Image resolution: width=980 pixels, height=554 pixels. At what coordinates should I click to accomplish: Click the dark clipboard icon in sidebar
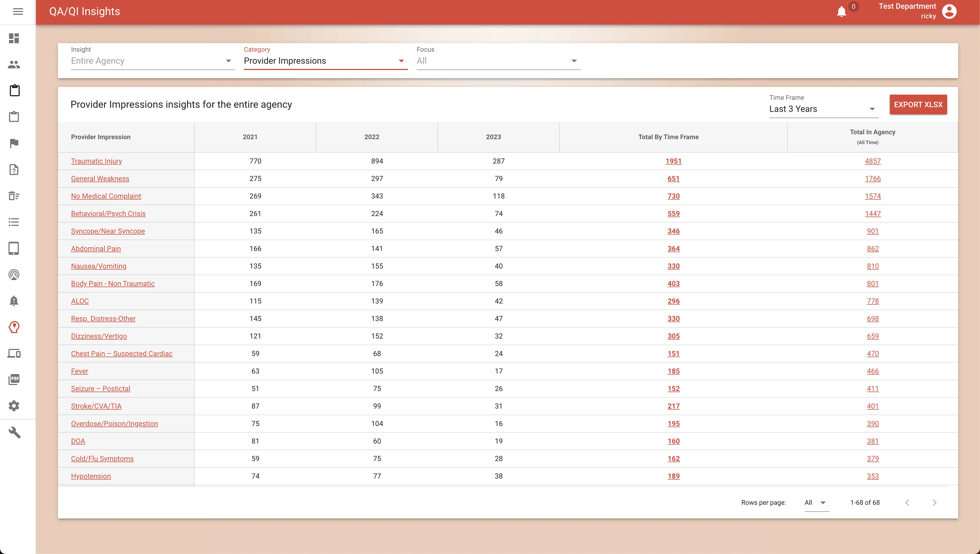[x=14, y=91]
